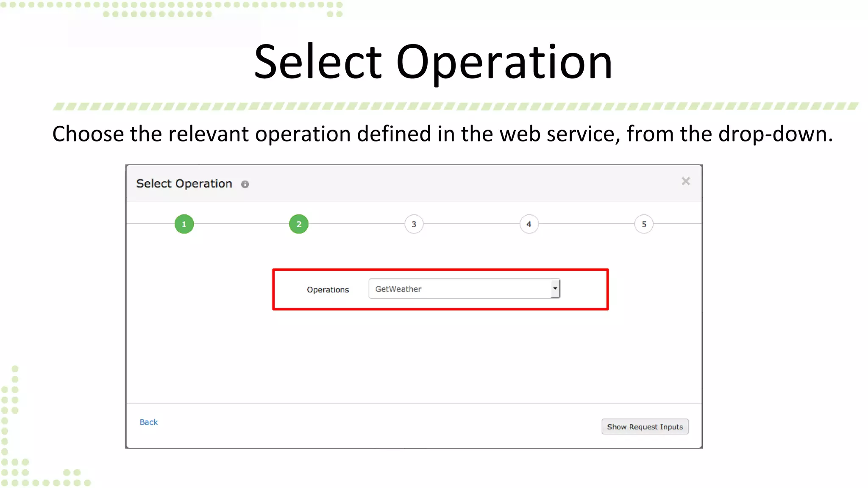Click the slide instruction sentence about drop-down

[442, 134]
